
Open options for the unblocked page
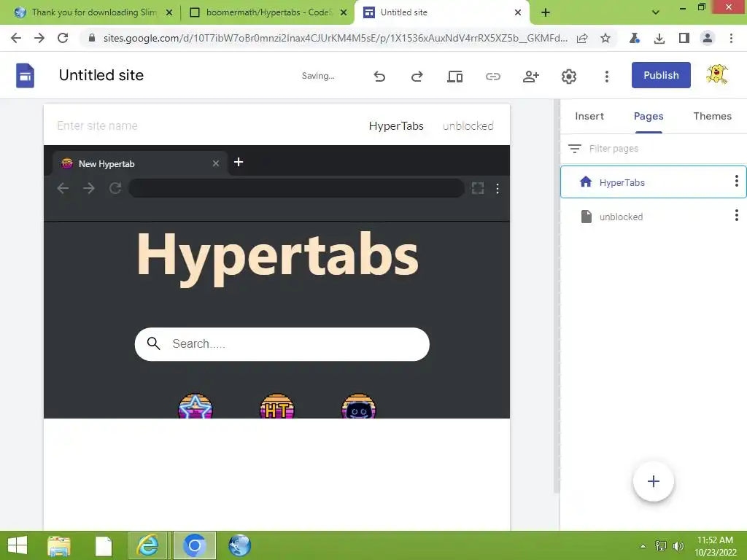click(x=737, y=215)
